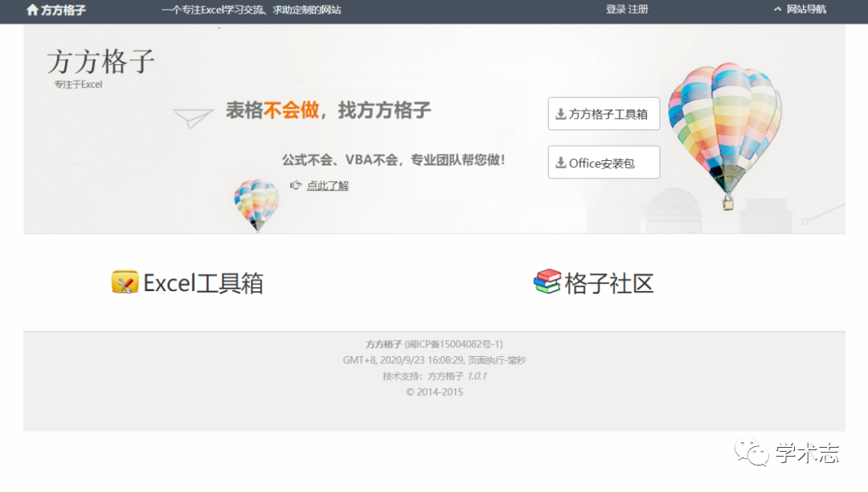
Task: Click the pointing hand icon near 点此了解
Action: 296,185
